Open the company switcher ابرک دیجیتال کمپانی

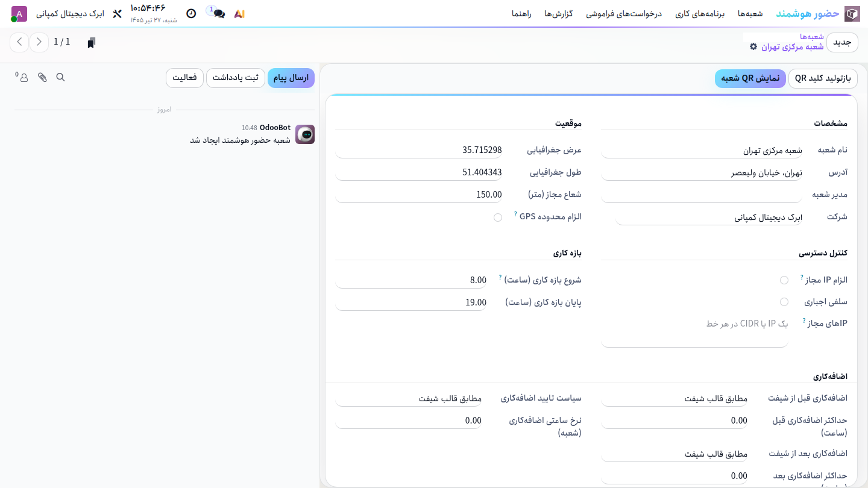(x=71, y=14)
